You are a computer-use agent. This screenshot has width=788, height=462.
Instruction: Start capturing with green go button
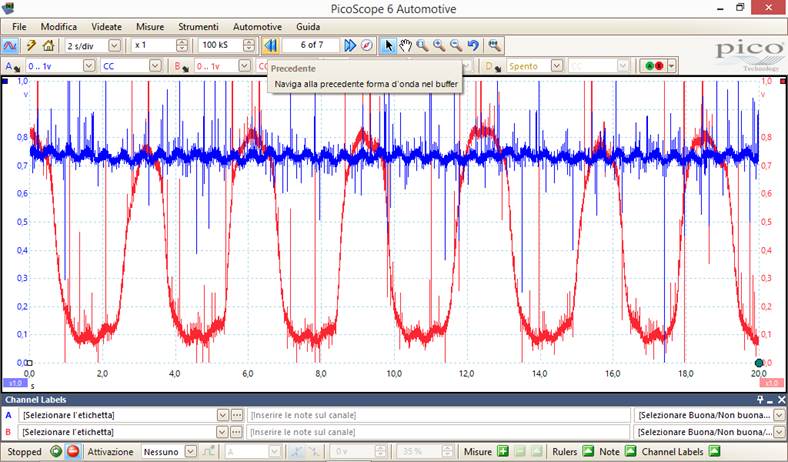56,451
